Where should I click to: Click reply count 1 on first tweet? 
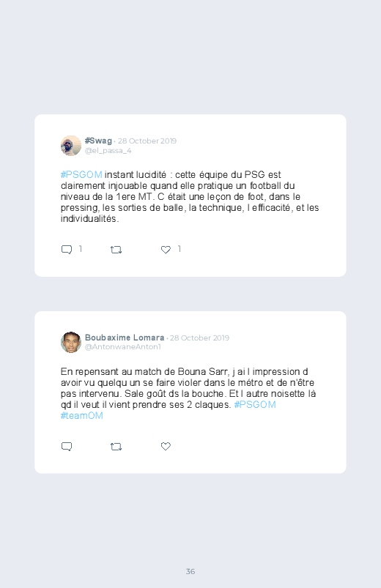81,249
